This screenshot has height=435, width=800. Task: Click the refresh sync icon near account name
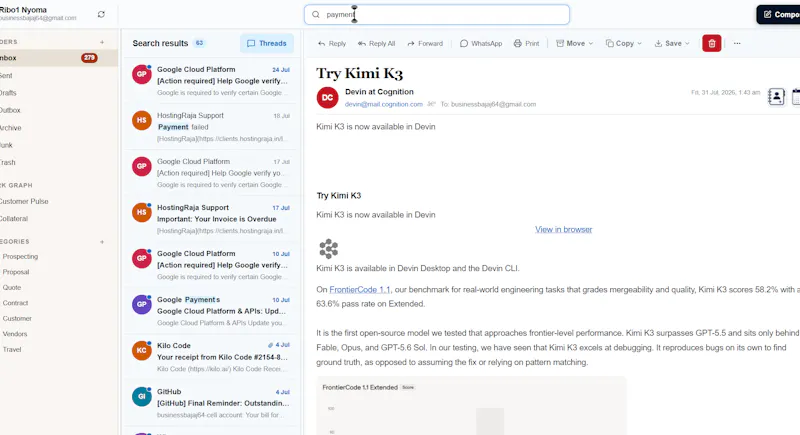click(101, 14)
